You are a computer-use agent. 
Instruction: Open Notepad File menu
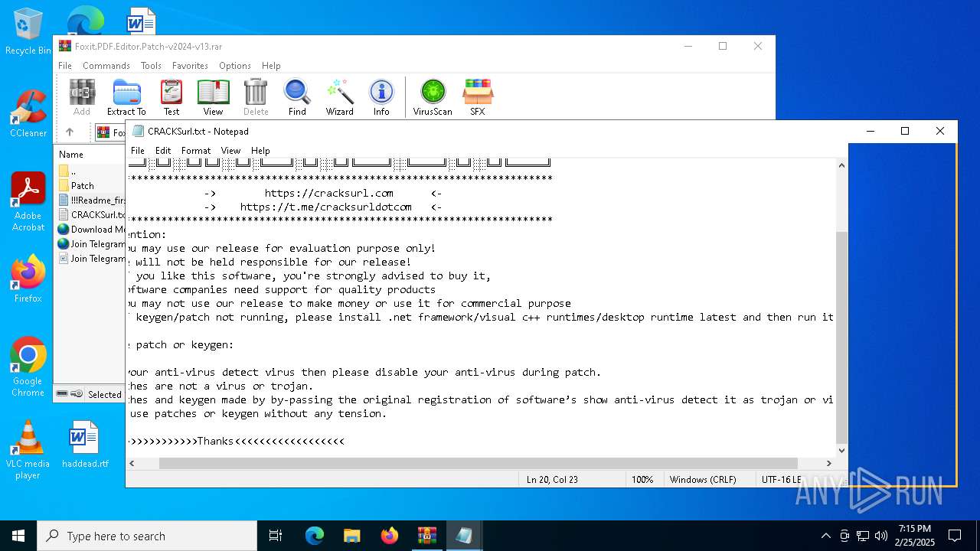point(138,151)
